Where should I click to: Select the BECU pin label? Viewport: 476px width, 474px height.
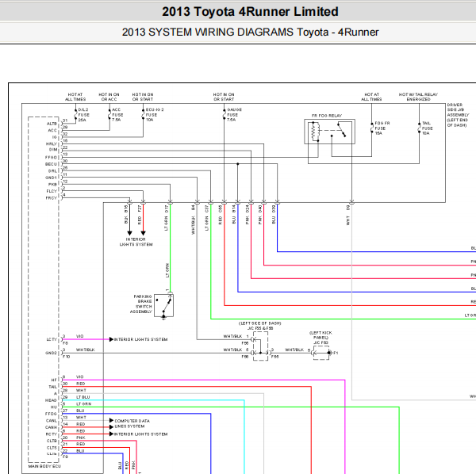(51, 164)
